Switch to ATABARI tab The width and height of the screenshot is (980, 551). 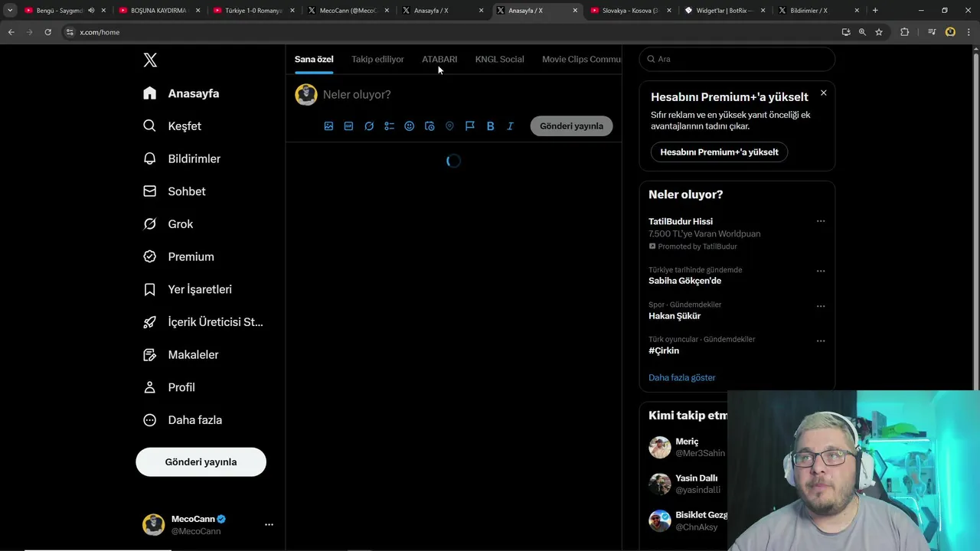439,59
